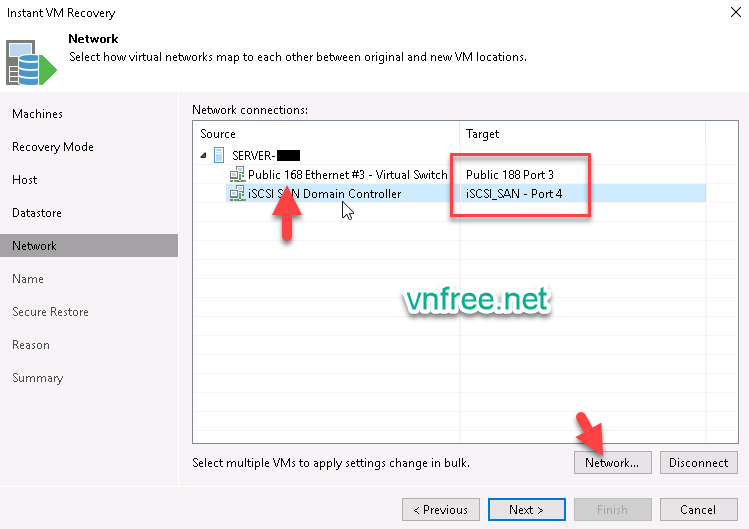Select the Datastore step in sidebar
The height and width of the screenshot is (529, 749).
tap(37, 213)
